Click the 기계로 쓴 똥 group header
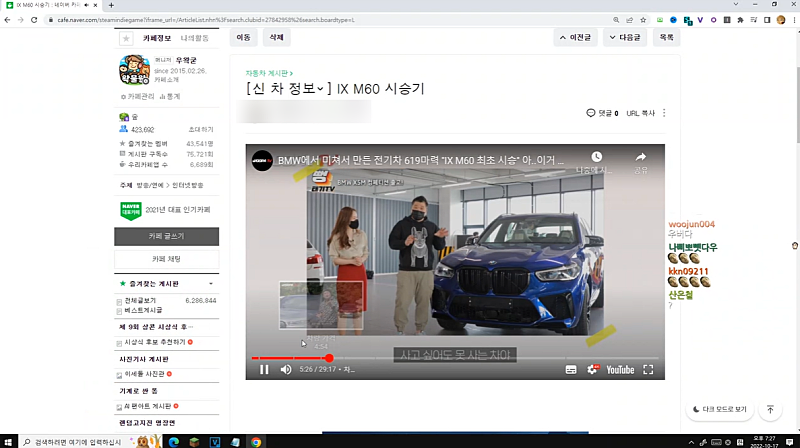Screen dimensions: 800x448 point(138,391)
